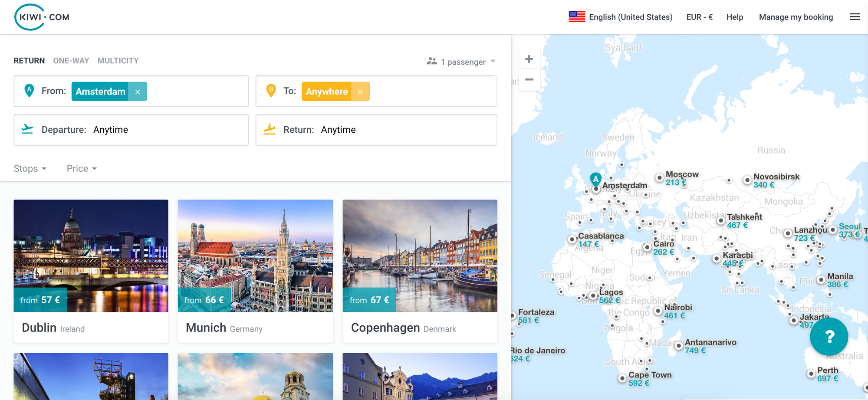Viewport: 868px width, 400px height.
Task: Select the Tashkent map marker
Action: click(721, 220)
